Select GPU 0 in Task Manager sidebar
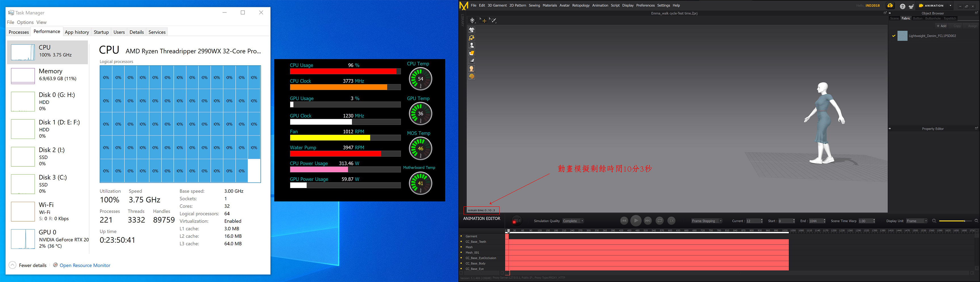The width and height of the screenshot is (980, 282). point(48,239)
